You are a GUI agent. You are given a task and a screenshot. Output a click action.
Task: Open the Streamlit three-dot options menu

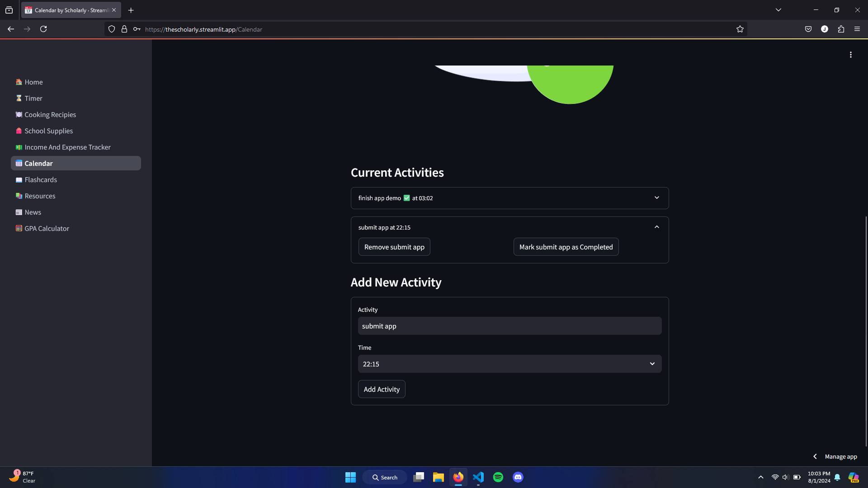(850, 55)
